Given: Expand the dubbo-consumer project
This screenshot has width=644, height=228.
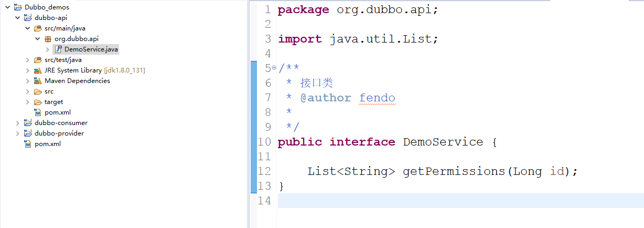Looking at the screenshot, I should (x=17, y=123).
